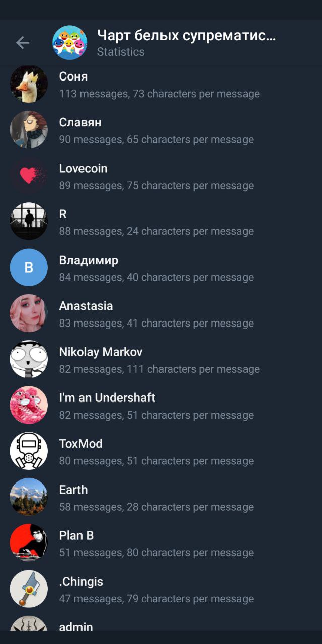Viewport: 322px width, 644px height.
Task: Tap ToxMod's gas mask avatar
Action: coord(29,451)
